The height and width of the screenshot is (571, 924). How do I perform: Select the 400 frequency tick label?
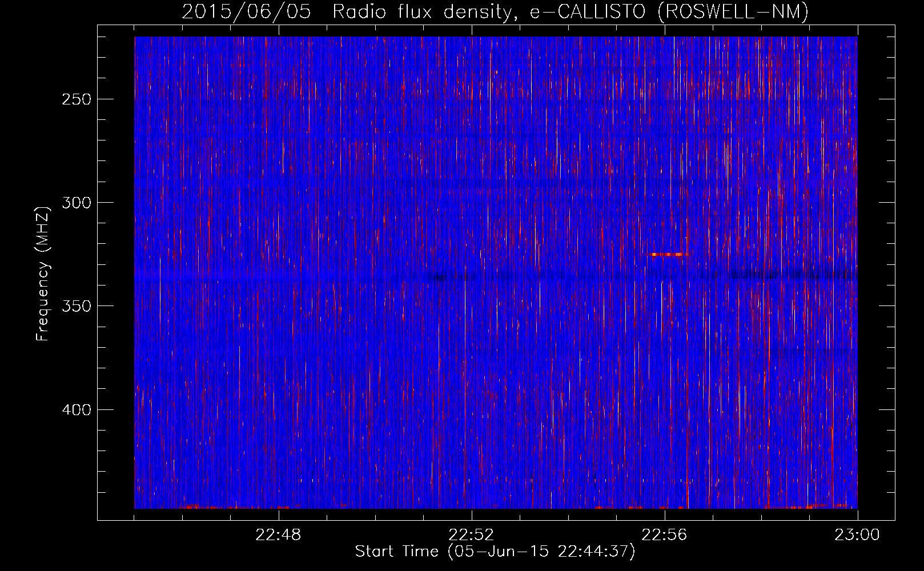pyautogui.click(x=77, y=410)
